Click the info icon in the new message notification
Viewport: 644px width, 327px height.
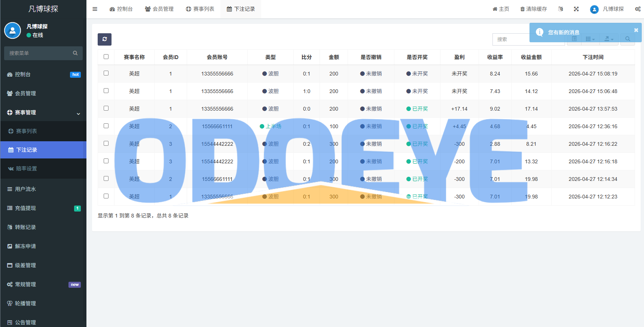coord(540,32)
